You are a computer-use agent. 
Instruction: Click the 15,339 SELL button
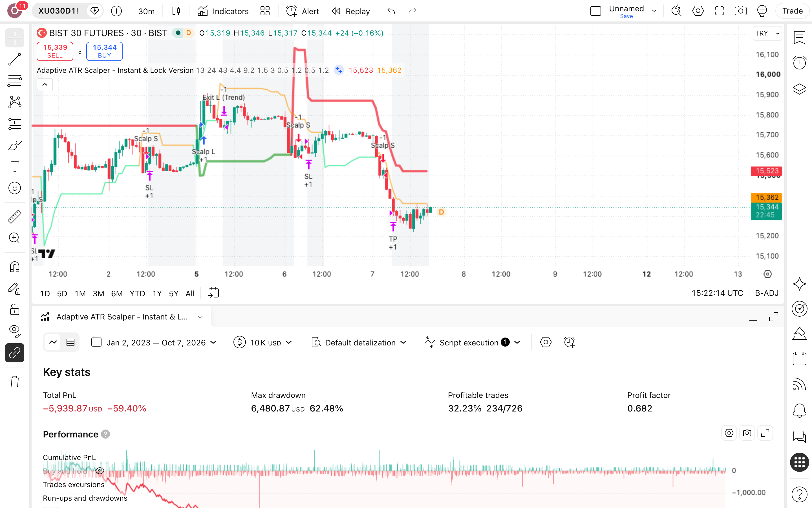(x=55, y=51)
